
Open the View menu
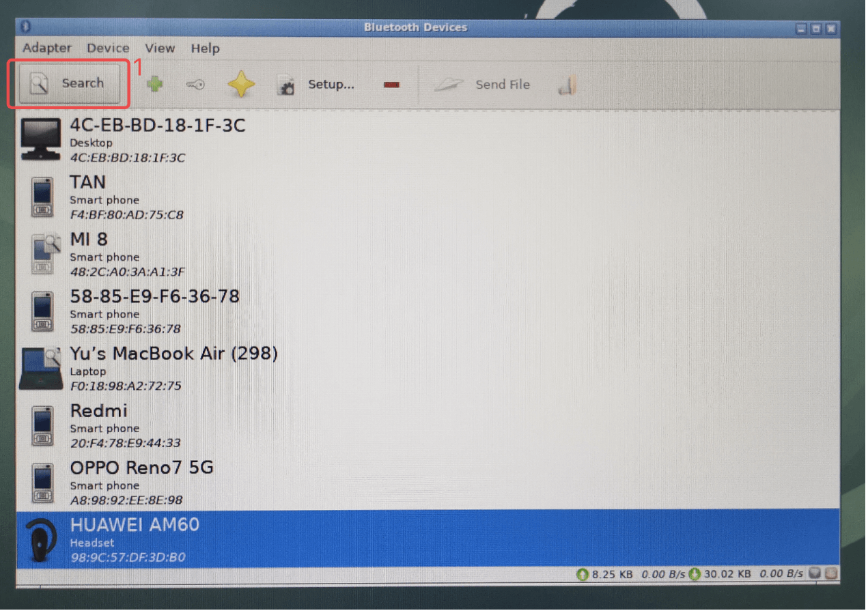pyautogui.click(x=160, y=48)
